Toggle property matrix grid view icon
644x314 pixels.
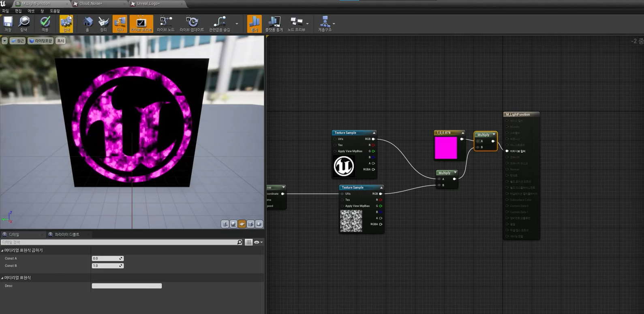point(248,242)
